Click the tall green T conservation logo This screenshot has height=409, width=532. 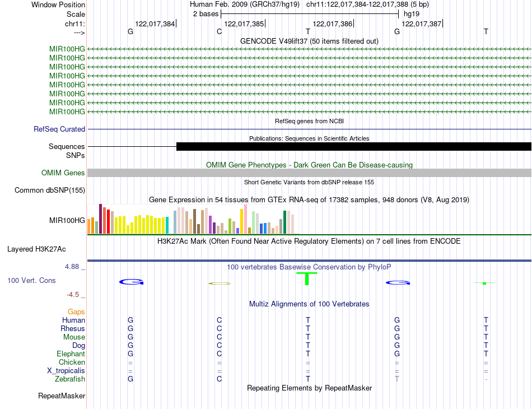tap(307, 278)
